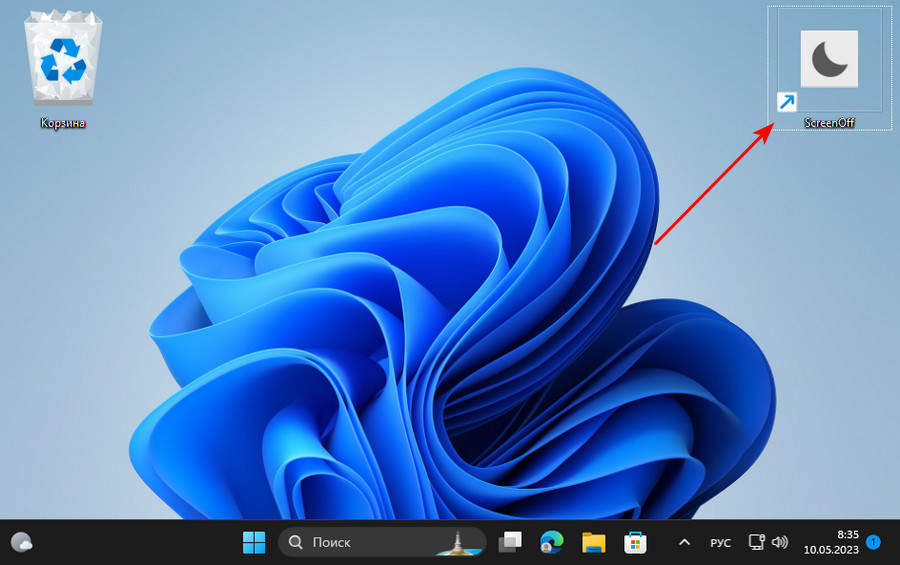This screenshot has height=565, width=900.
Task: Open network status icon in tray
Action: click(757, 542)
